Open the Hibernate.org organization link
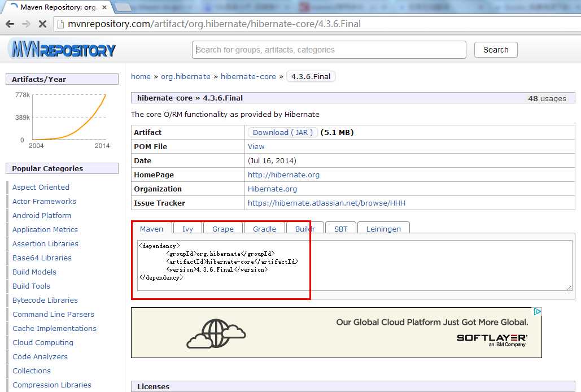This screenshot has height=392, width=581. click(272, 189)
